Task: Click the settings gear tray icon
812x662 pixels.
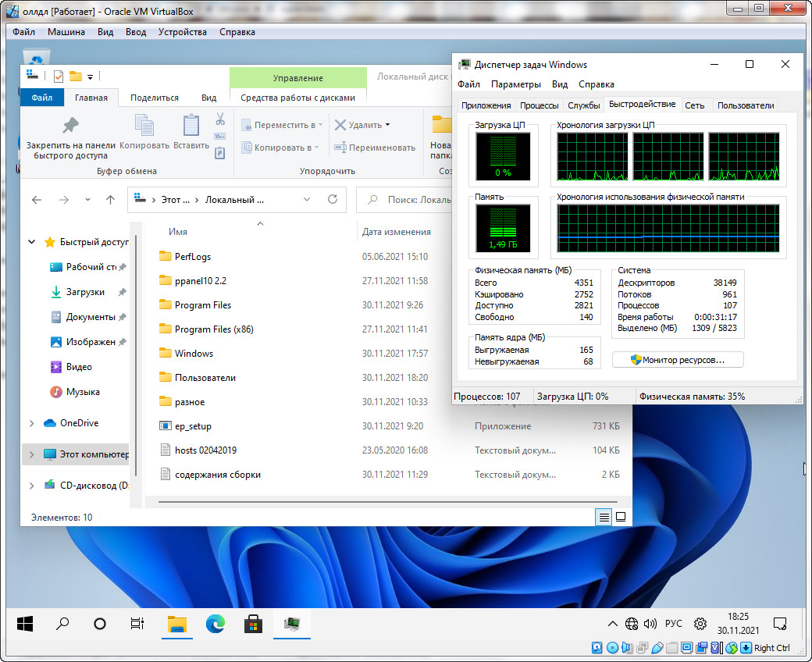Action: (700, 624)
